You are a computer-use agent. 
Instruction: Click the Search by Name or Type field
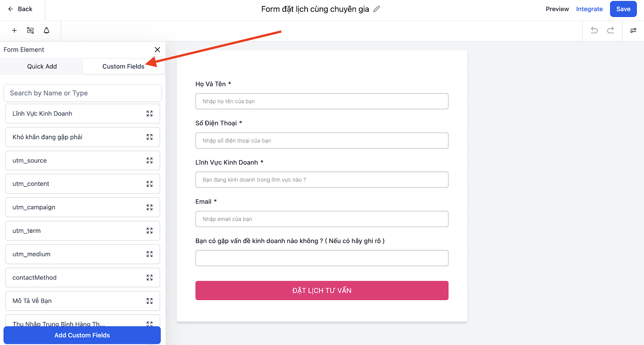coord(83,93)
